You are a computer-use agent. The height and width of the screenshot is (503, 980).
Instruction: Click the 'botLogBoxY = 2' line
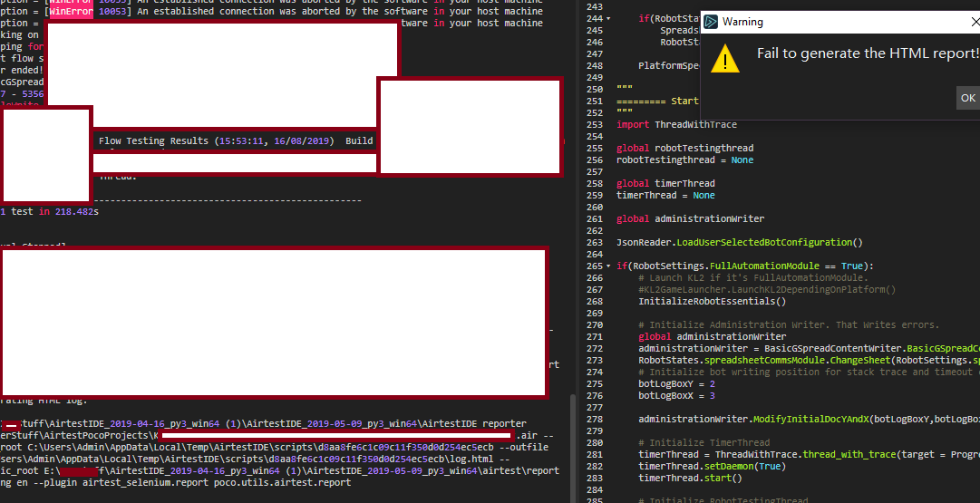[676, 383]
